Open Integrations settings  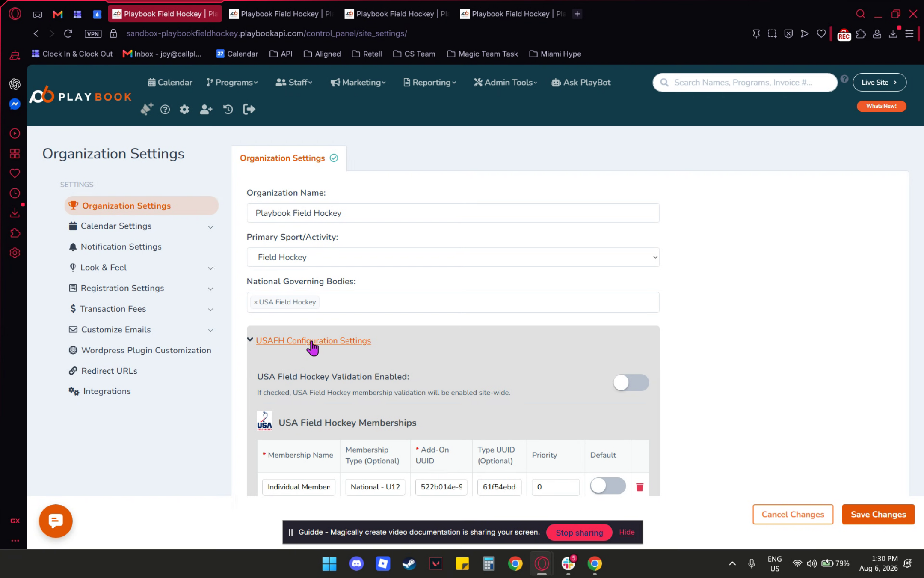(107, 391)
